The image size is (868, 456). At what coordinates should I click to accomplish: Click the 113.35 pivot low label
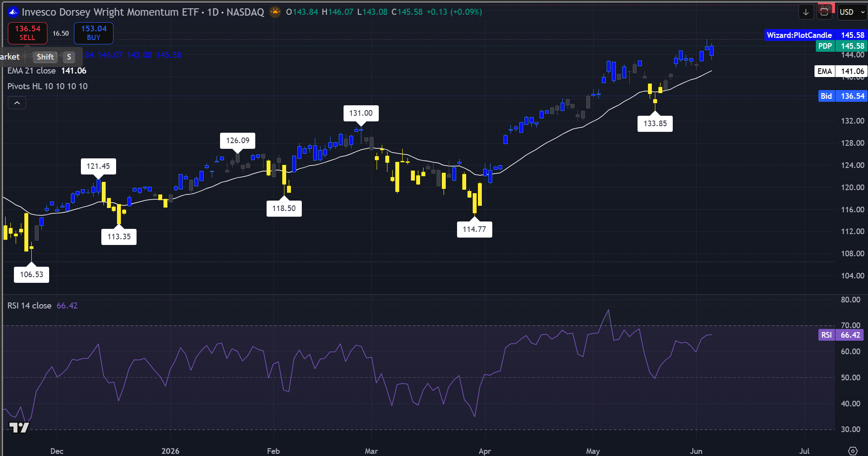[119, 237]
